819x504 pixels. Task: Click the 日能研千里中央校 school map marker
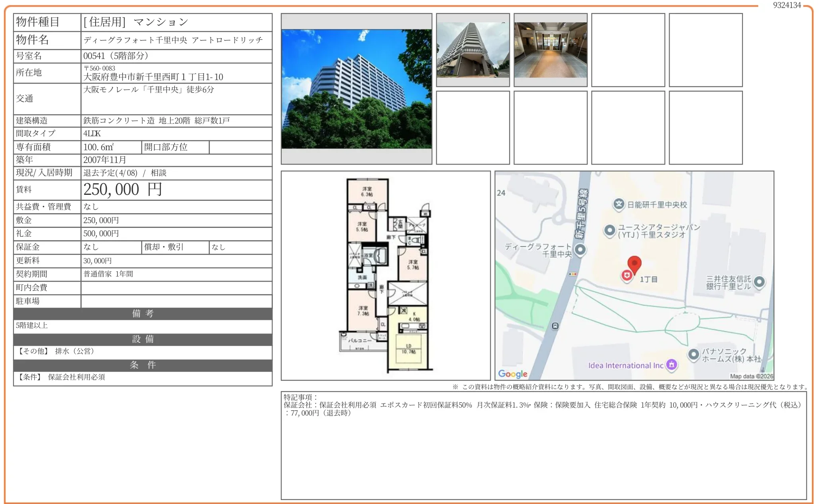(x=618, y=204)
